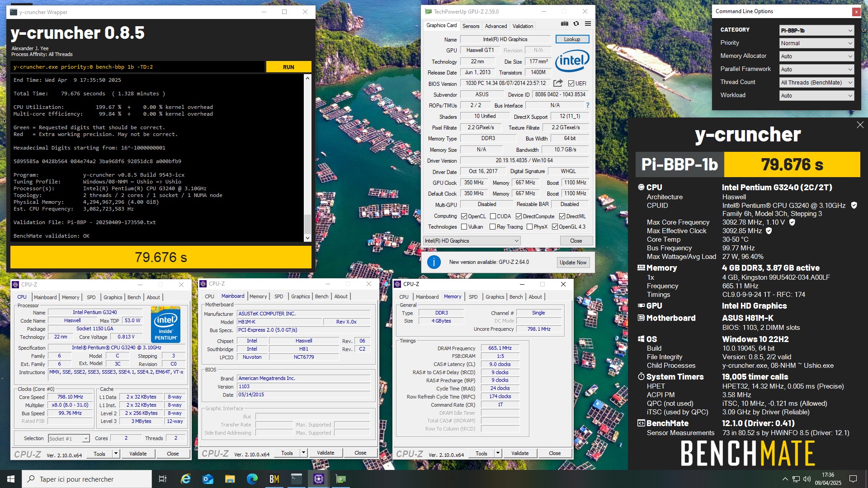Toggle the OpenCL checkbox
Screen dimensions: 868x488
(x=464, y=216)
